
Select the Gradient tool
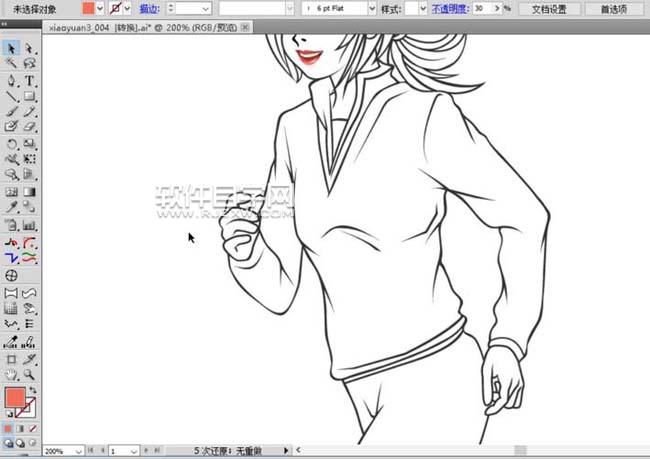coord(29,192)
